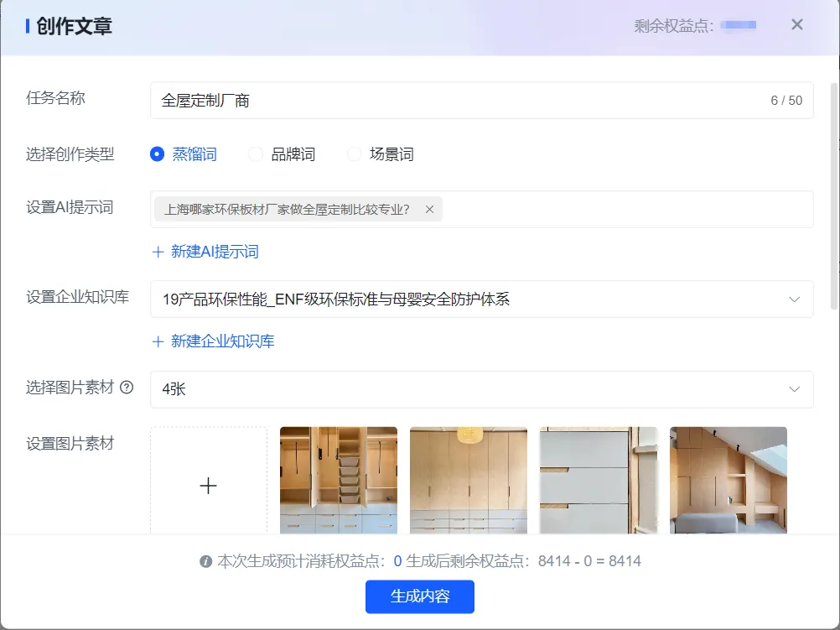Viewport: 840px width, 630px height.
Task: Click the 新建企业知识库 link
Action: [222, 341]
